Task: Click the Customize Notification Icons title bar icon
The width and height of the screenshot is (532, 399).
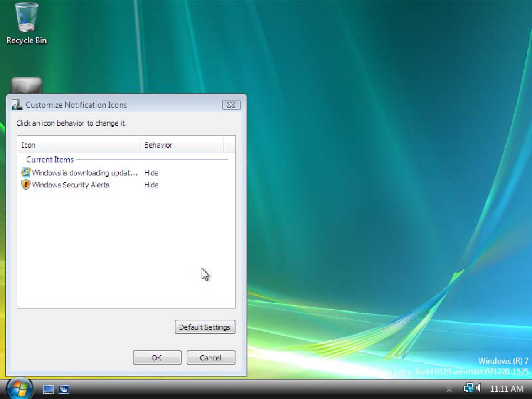Action: [17, 105]
